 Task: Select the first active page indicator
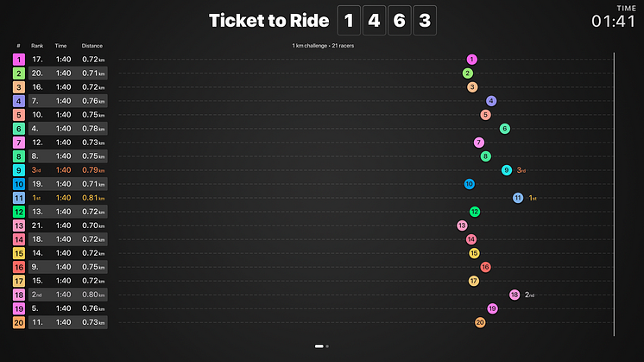tap(319, 346)
